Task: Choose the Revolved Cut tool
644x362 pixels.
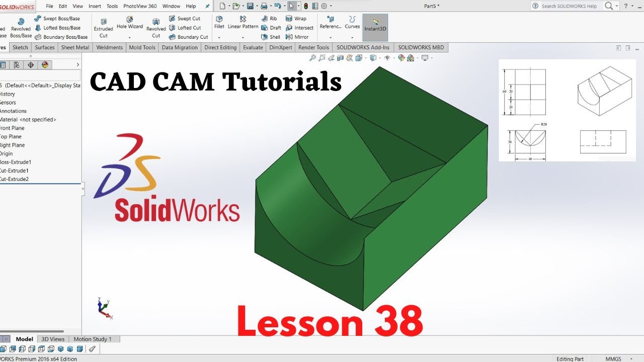Action: pos(156,28)
